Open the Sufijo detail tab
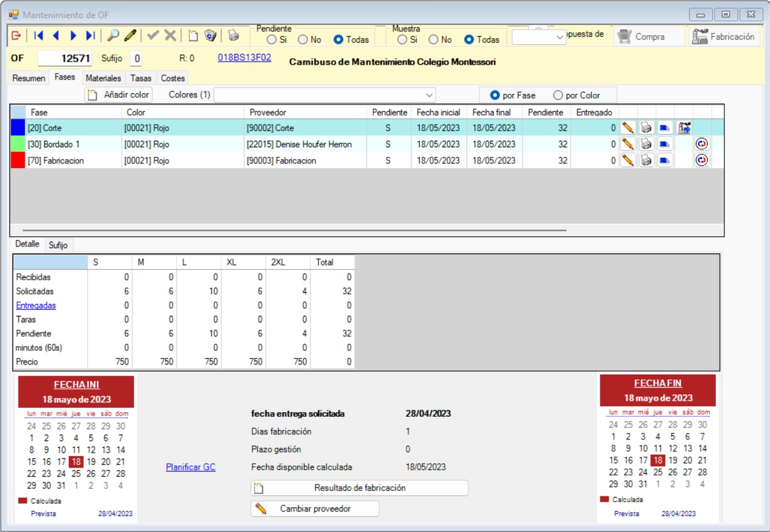This screenshot has width=770, height=532. pyautogui.click(x=58, y=245)
